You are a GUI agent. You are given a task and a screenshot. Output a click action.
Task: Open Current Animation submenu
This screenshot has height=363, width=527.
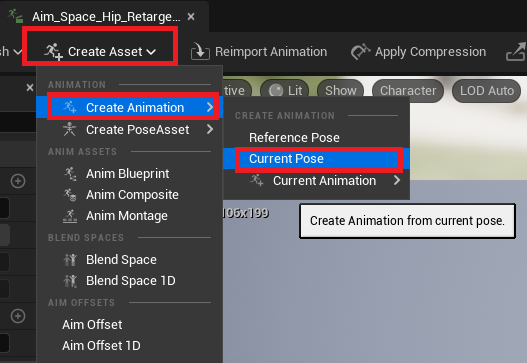(x=316, y=180)
